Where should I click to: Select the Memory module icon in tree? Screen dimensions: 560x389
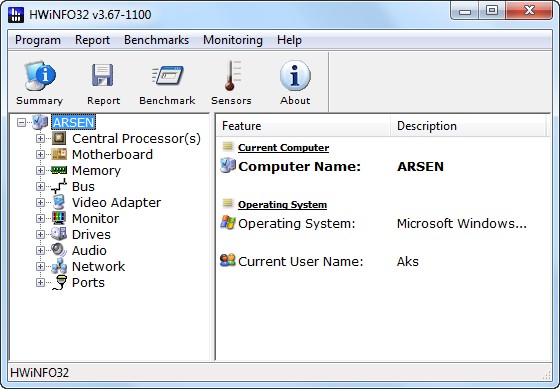[x=59, y=170]
